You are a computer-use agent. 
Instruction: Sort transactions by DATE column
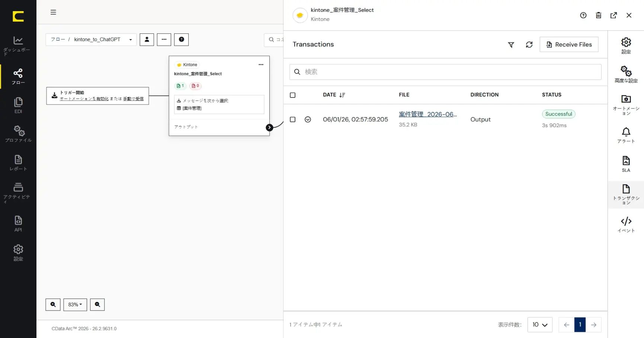point(334,95)
